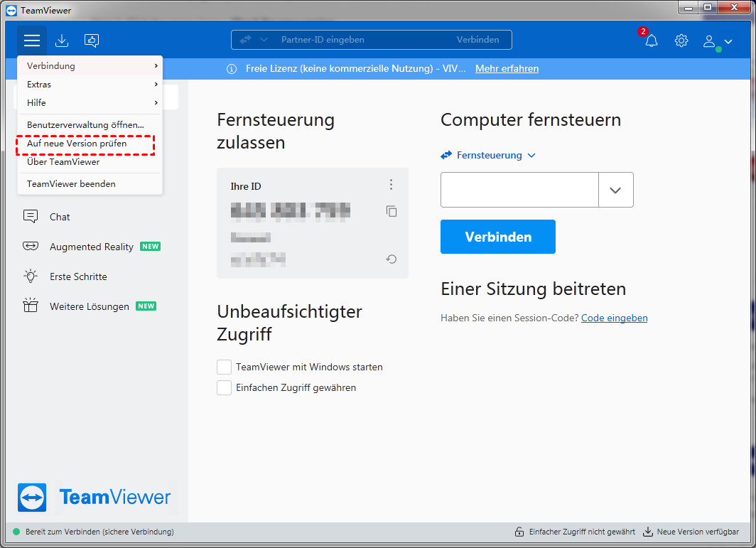Choose TeamViewer beenden to quit
The width and height of the screenshot is (756, 548).
click(90, 184)
